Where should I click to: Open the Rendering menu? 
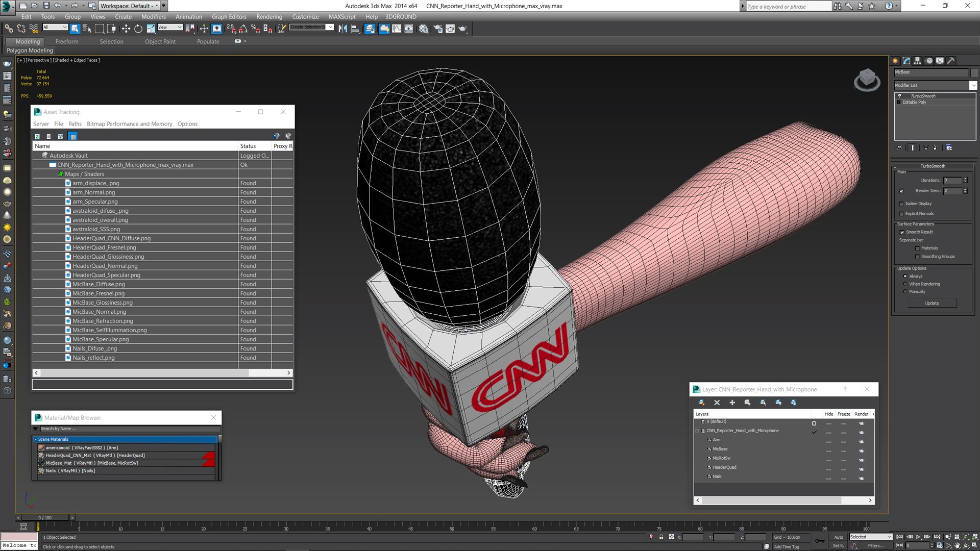[x=269, y=16]
